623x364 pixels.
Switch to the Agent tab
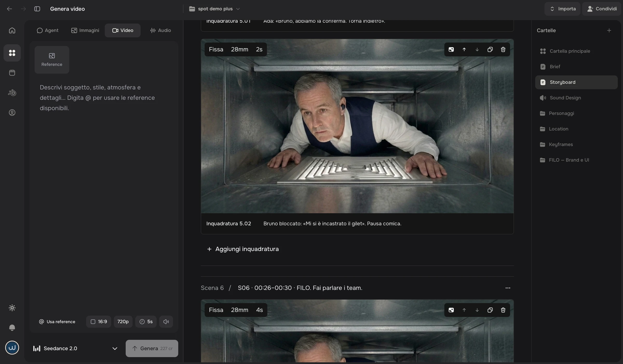click(48, 31)
